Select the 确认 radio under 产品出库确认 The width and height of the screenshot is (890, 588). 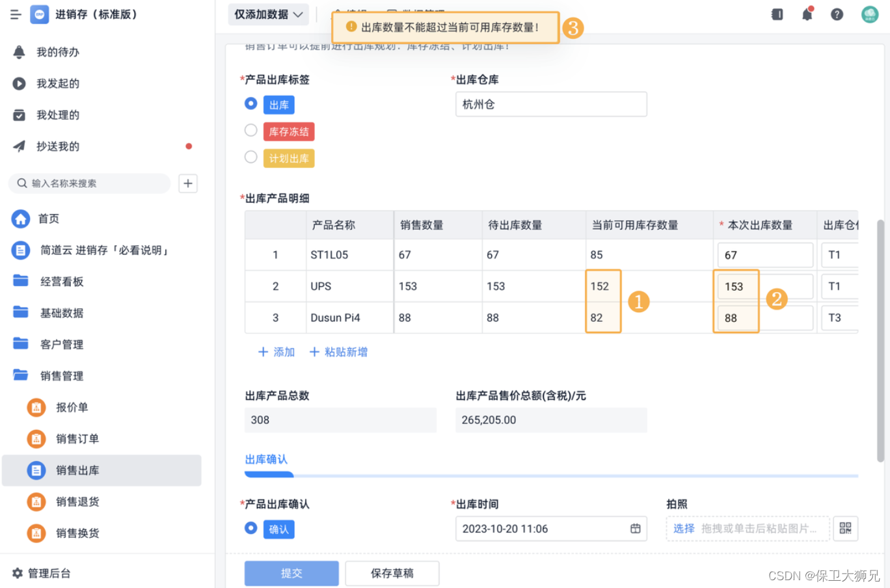coord(251,528)
